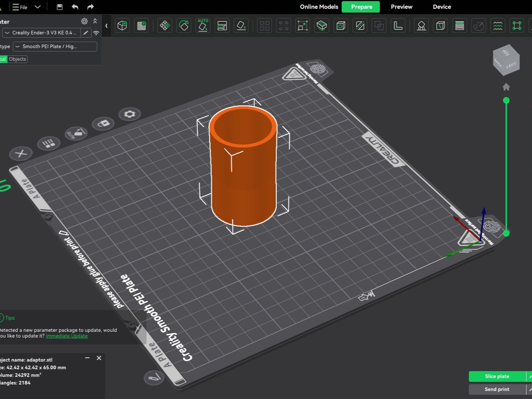This screenshot has height=399, width=532.
Task: Toggle the plate lock button
Action: (103, 123)
